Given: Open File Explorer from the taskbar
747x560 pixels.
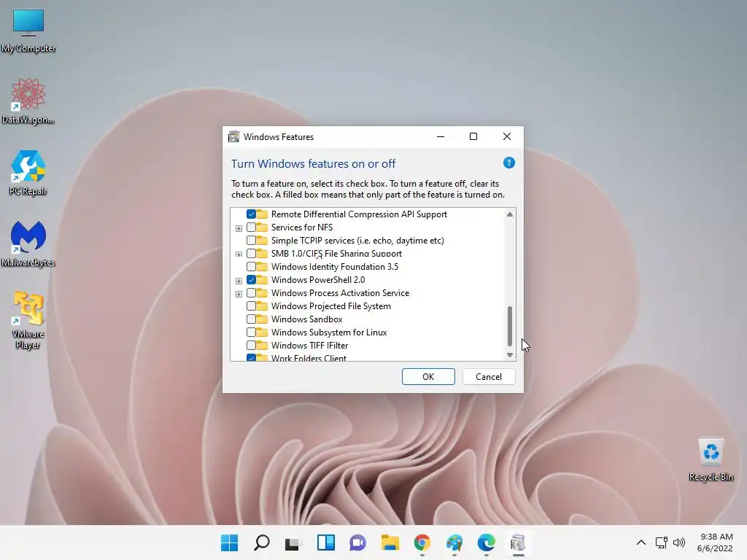Looking at the screenshot, I should pyautogui.click(x=390, y=542).
